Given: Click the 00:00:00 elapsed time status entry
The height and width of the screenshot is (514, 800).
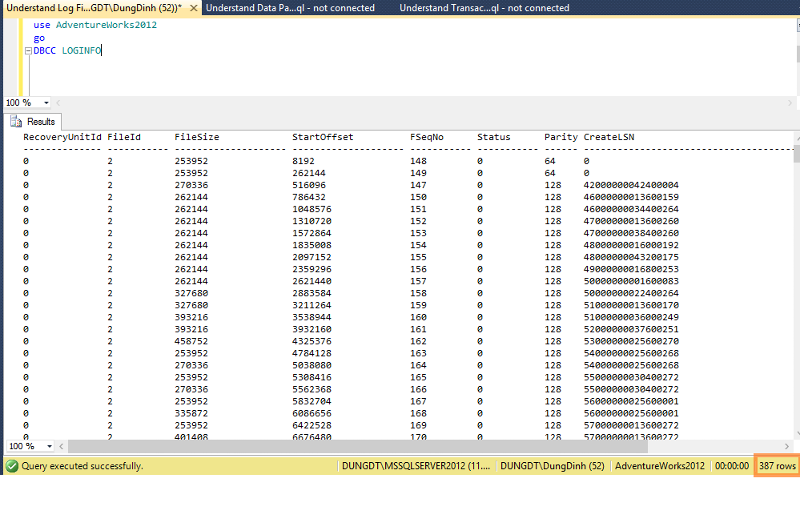Looking at the screenshot, I should [732, 466].
